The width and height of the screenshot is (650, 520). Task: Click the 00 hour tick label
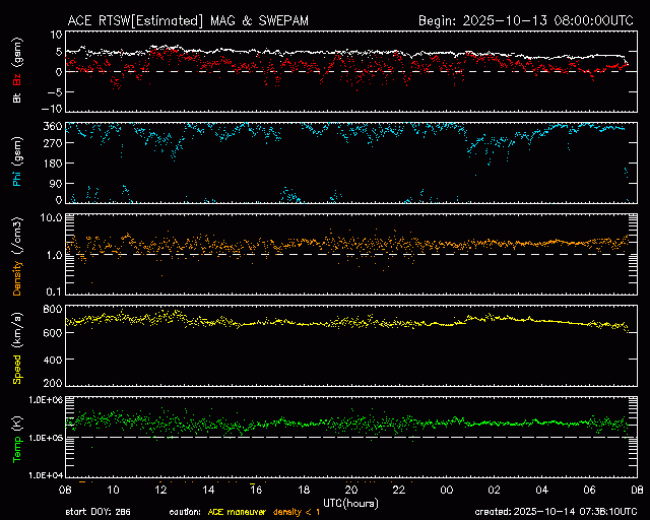coord(445,489)
